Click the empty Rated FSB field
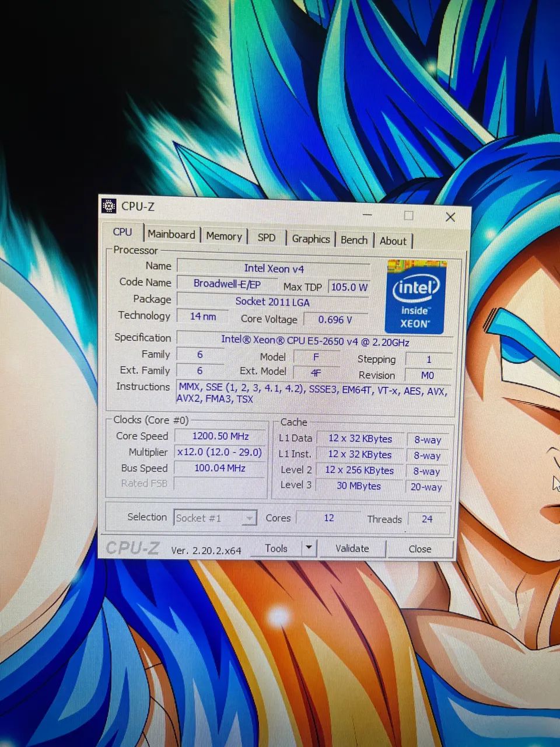560x747 pixels. click(220, 483)
